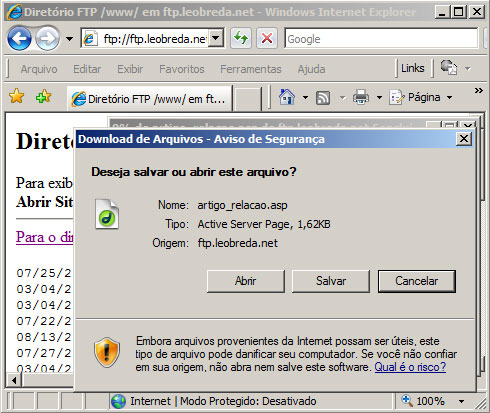The width and height of the screenshot is (490, 413).
Task: Click the Internet Explorer title bar icon
Action: (14, 12)
